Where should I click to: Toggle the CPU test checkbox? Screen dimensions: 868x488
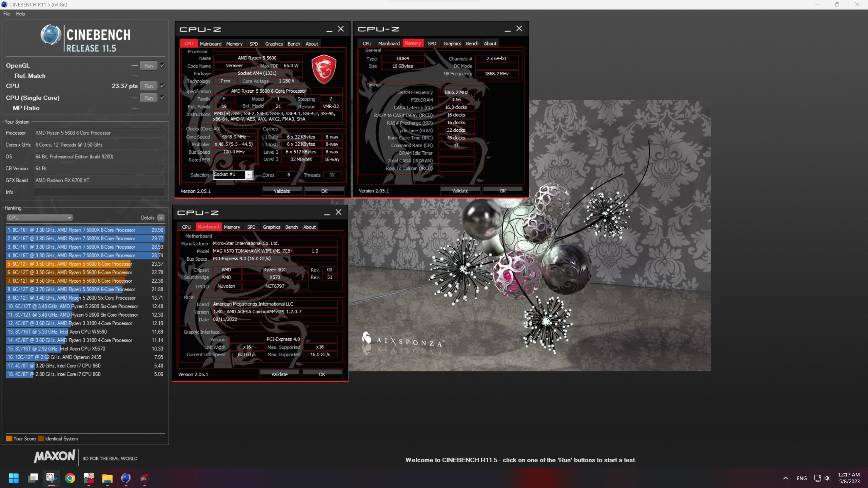pos(162,86)
